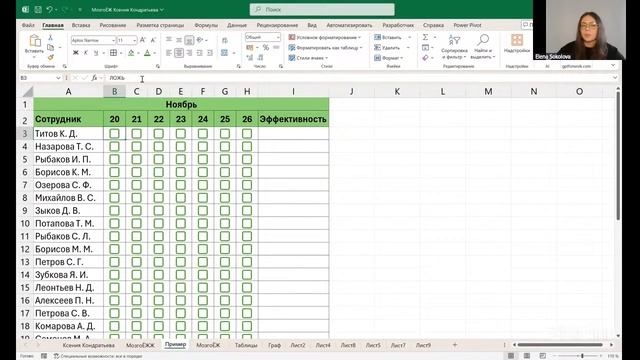Open the Format cells dropdown in Cells group

(x=388, y=58)
